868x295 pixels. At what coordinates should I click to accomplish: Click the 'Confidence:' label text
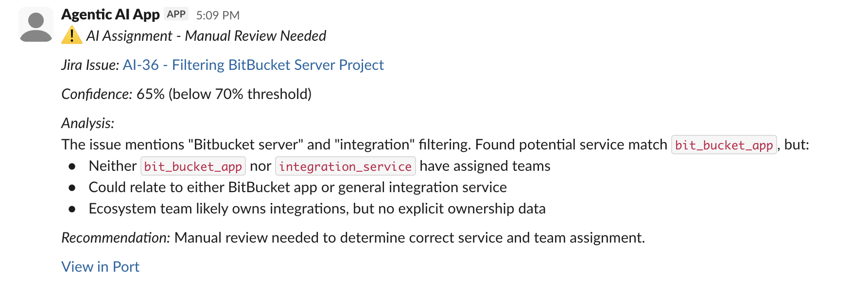97,94
